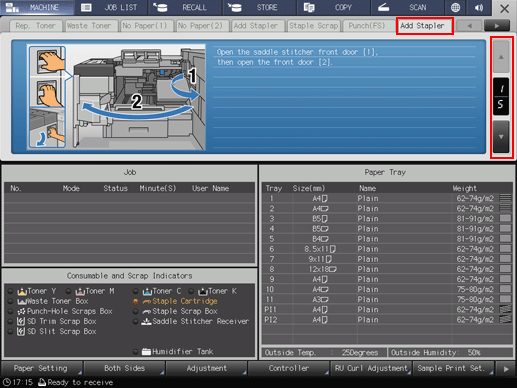Click the Toner C indicator icon
Image resolution: width=517 pixels, height=388 pixels.
coord(147,291)
